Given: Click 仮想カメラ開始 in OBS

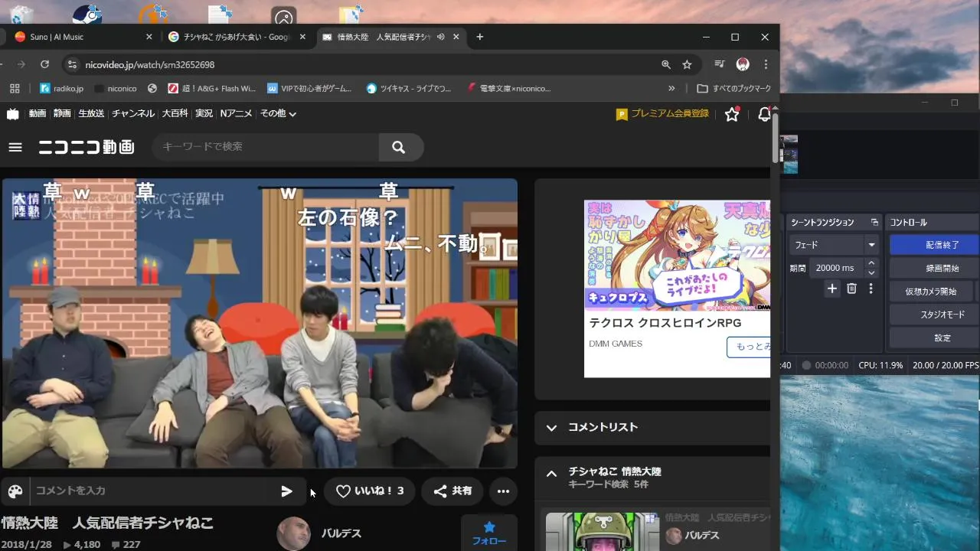Looking at the screenshot, I should 931,292.
